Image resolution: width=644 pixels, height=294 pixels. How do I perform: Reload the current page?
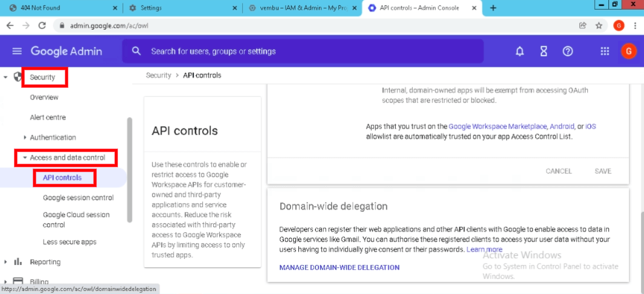pyautogui.click(x=42, y=25)
